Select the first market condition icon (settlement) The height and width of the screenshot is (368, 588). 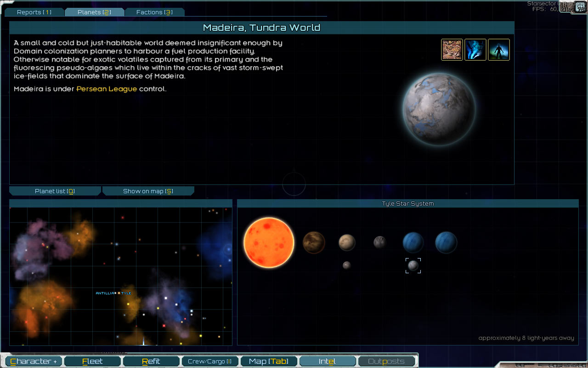click(452, 50)
